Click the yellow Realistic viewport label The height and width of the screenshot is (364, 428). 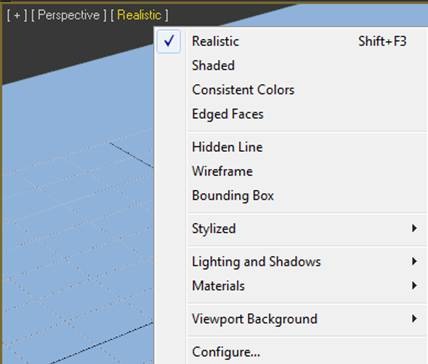(x=139, y=15)
